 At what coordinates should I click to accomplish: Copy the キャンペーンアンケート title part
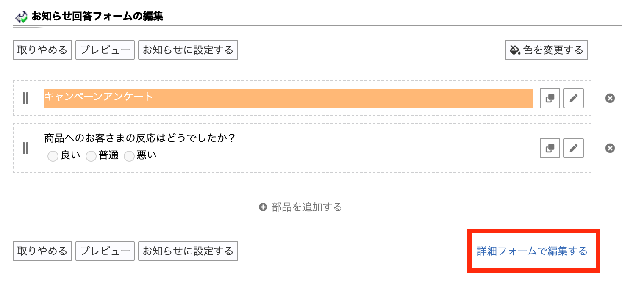point(550,98)
